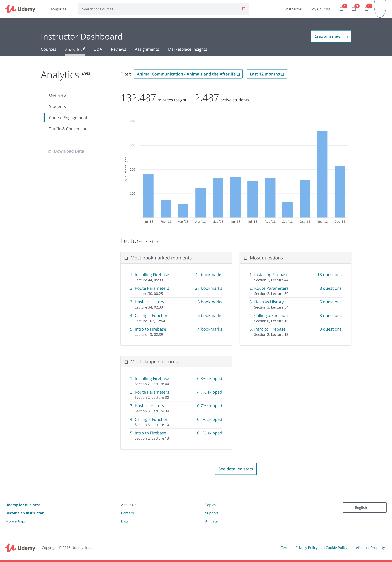The width and height of the screenshot is (392, 562).
Task: Open Hash vs History in bookmarked moments
Action: click(x=149, y=302)
